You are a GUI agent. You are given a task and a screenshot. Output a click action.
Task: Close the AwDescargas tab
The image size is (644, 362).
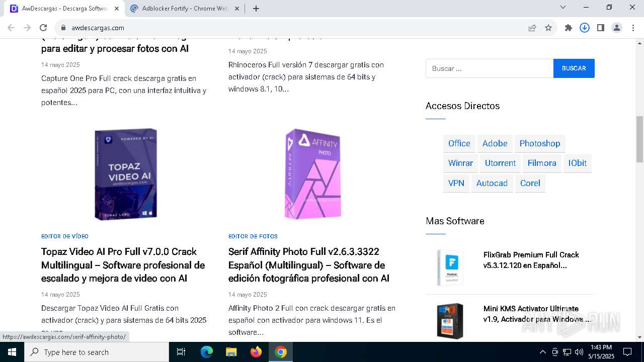(x=117, y=9)
